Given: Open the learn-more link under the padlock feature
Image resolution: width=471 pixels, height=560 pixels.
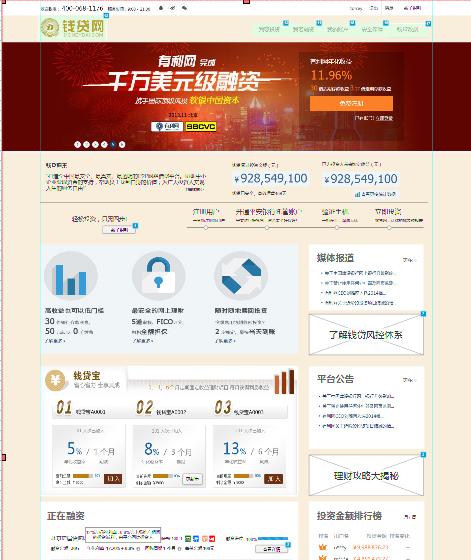Looking at the screenshot, I should pos(143,341).
